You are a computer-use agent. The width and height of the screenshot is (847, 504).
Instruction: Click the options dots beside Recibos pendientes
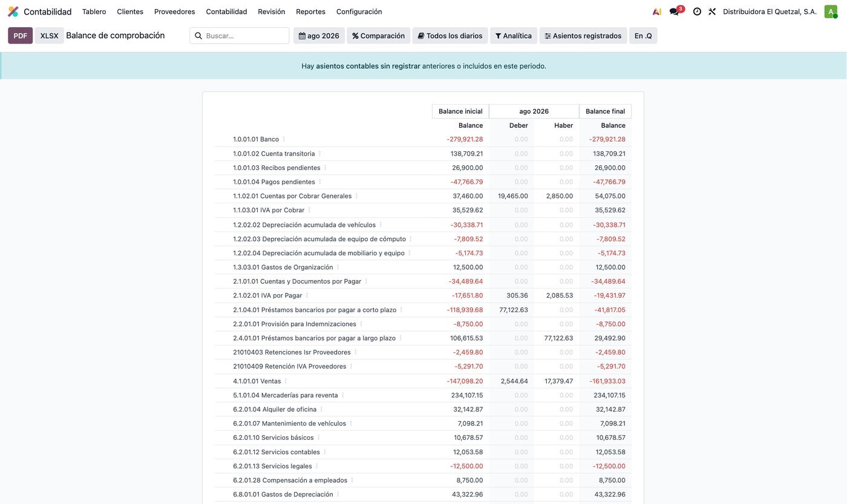(x=325, y=168)
